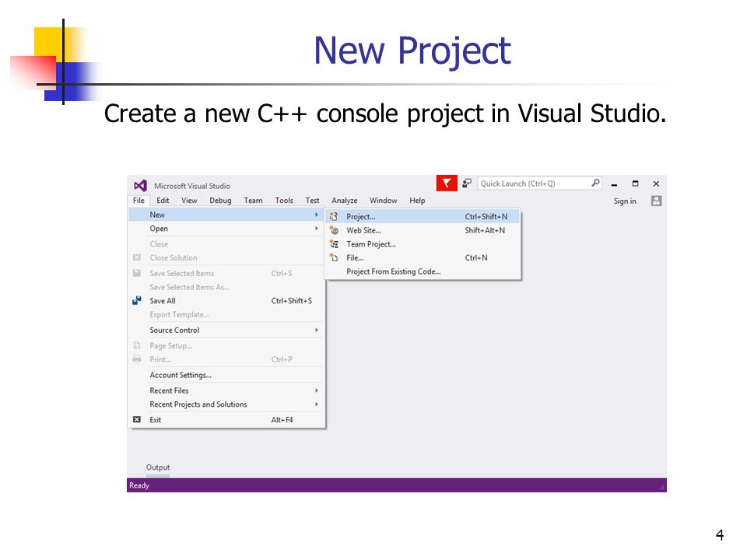
Task: Expand Recent Projects and Solutions arrow
Action: (317, 404)
